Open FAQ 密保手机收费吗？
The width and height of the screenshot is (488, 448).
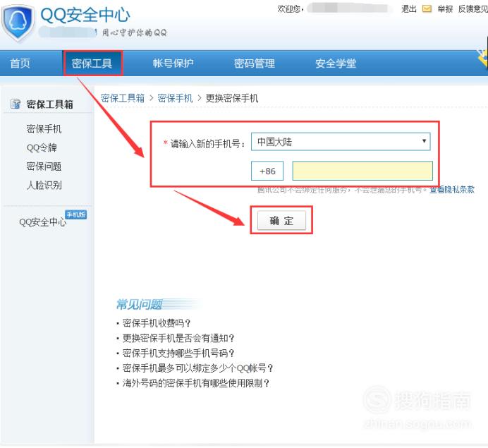[157, 323]
